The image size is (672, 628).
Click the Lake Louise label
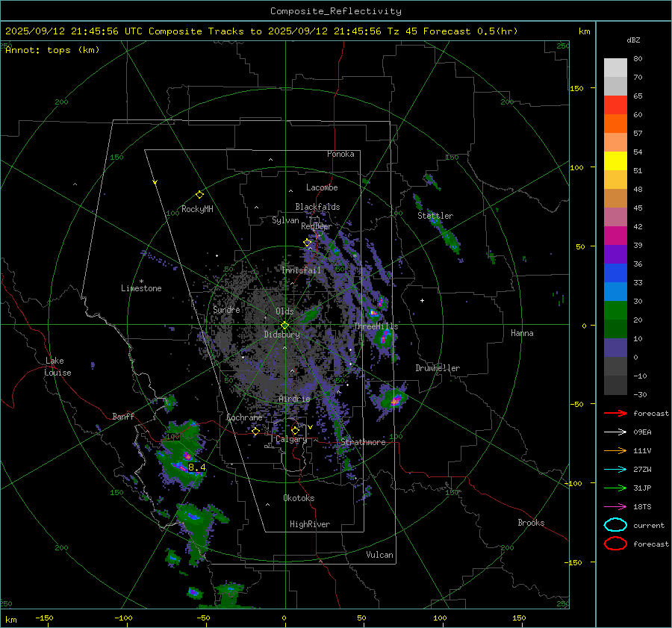pyautogui.click(x=58, y=367)
